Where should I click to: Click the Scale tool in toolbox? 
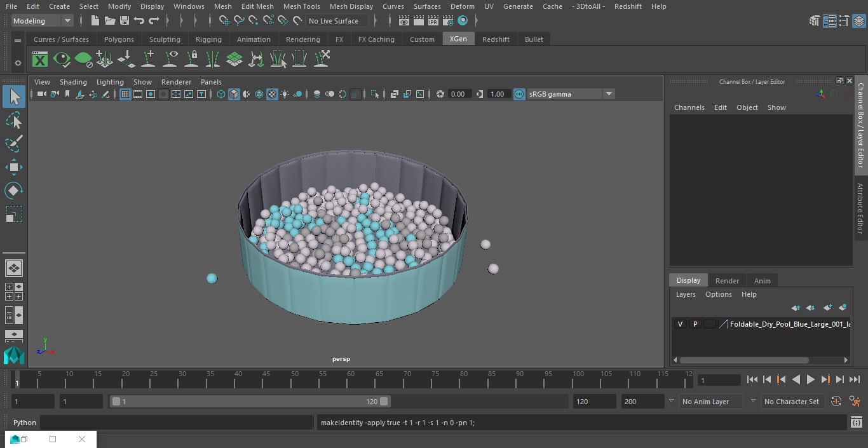click(x=14, y=214)
